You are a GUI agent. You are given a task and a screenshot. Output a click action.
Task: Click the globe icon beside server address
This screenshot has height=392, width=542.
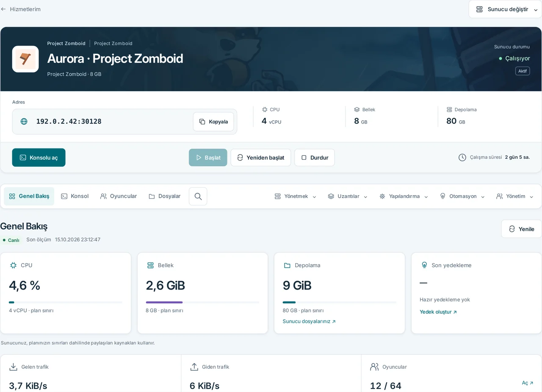[x=24, y=121]
